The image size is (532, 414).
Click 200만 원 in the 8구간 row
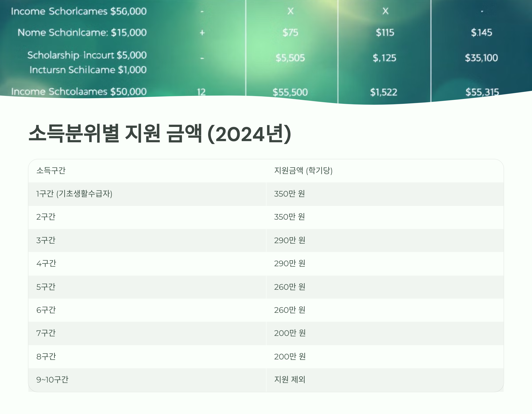tap(290, 357)
